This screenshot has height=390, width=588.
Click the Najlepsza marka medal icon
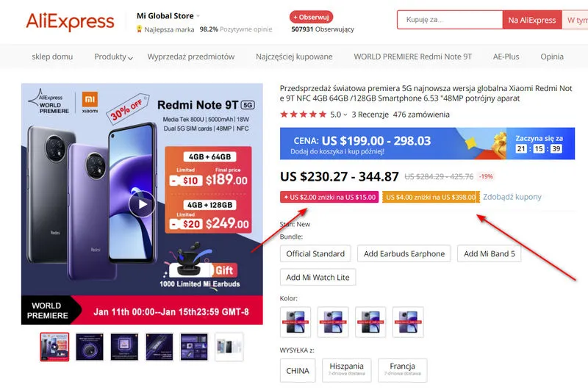pyautogui.click(x=139, y=29)
